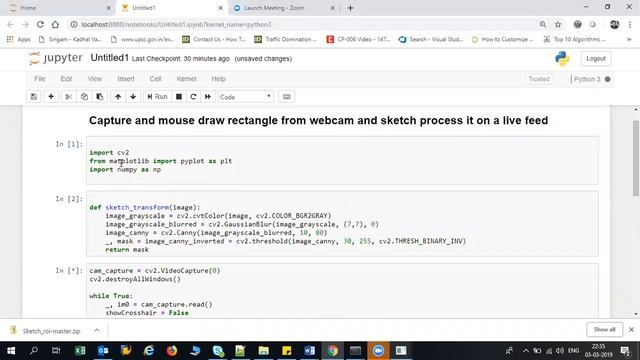Insert a cell below with the plus icon
The height and width of the screenshot is (360, 640).
[x=51, y=97]
